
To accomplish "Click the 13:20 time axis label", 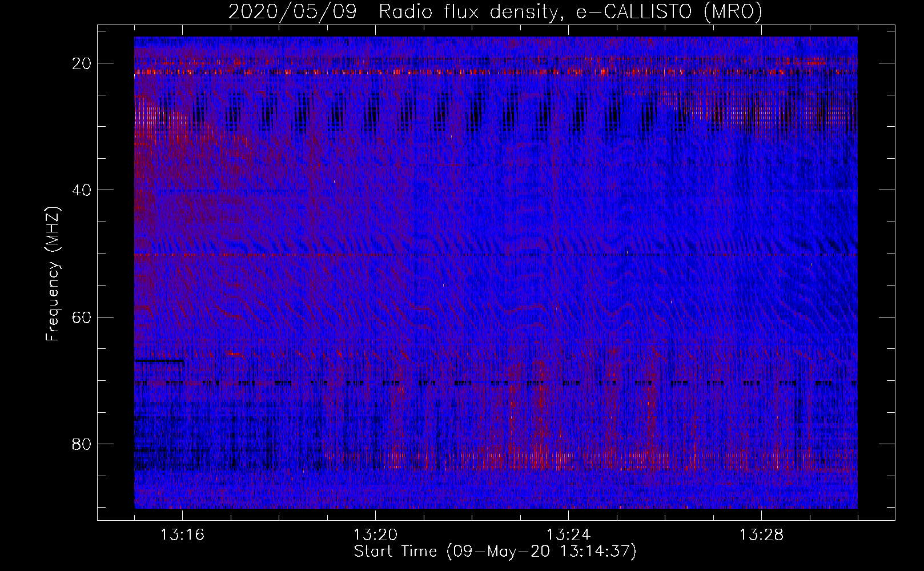I will (375, 535).
